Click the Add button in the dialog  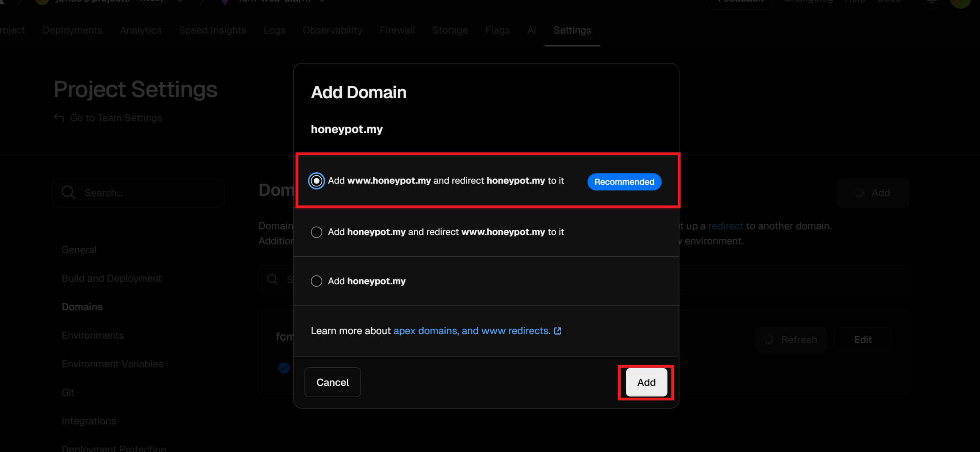646,382
